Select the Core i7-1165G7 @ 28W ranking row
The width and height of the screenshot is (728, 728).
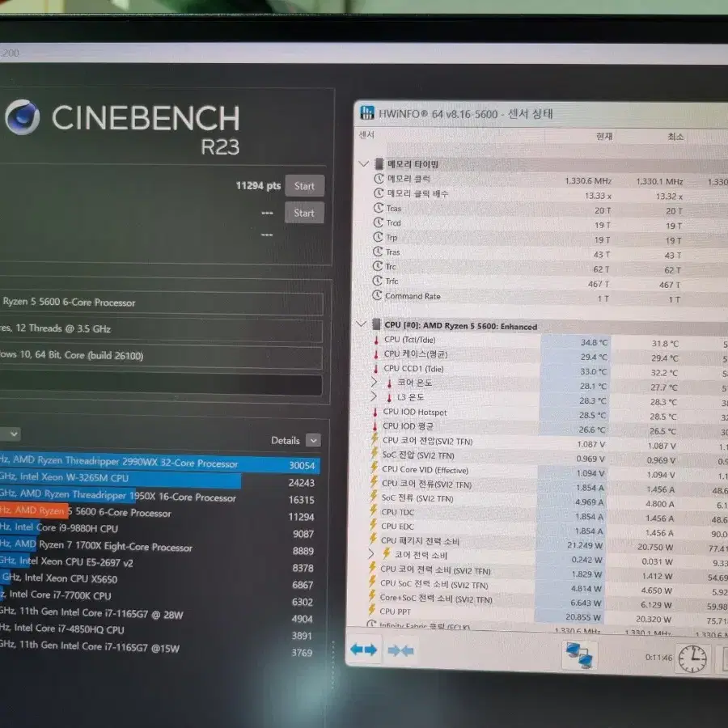(x=159, y=615)
